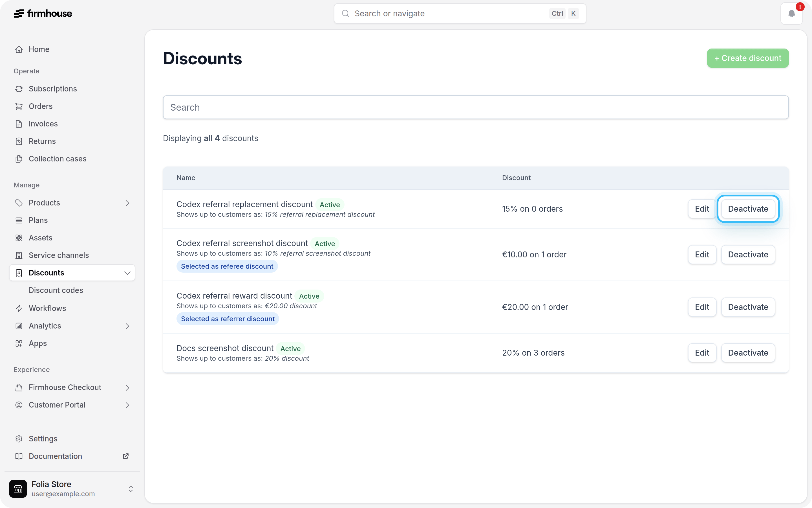Click the Documentation external link icon
This screenshot has width=812, height=508.
125,456
